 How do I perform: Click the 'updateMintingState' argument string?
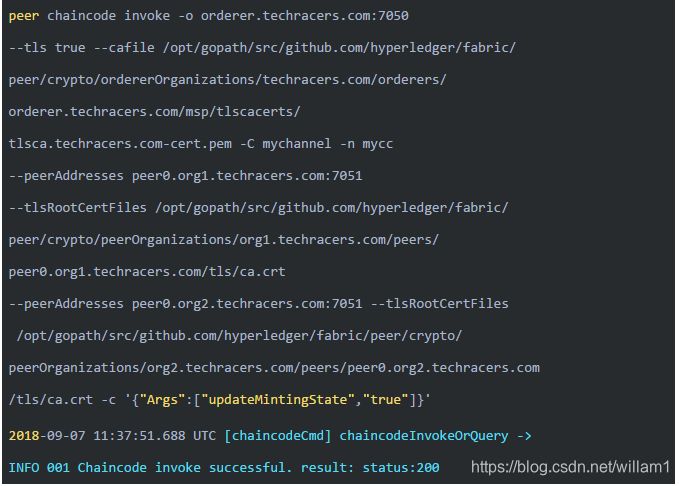(x=278, y=399)
